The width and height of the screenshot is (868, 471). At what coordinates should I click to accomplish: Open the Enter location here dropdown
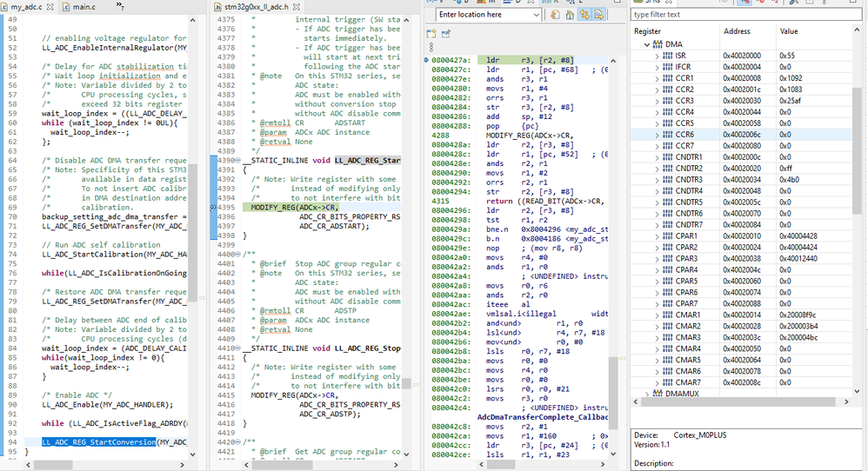point(536,15)
